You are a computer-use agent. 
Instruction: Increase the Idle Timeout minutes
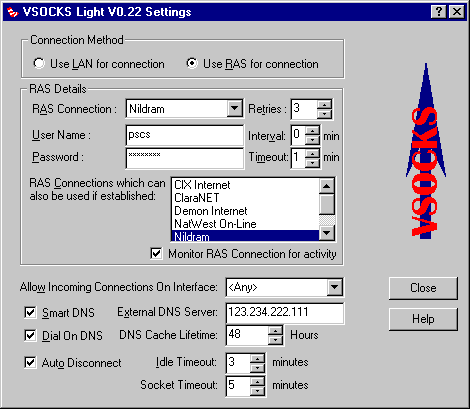point(257,359)
